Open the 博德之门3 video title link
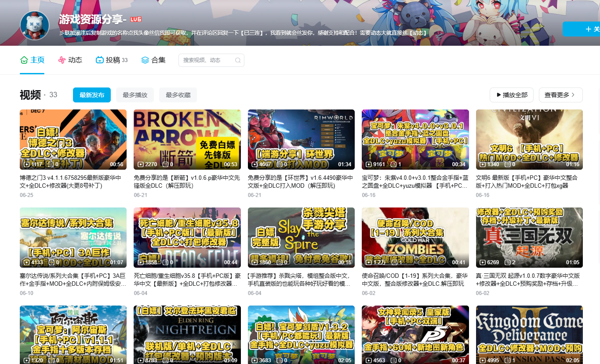 coord(70,182)
